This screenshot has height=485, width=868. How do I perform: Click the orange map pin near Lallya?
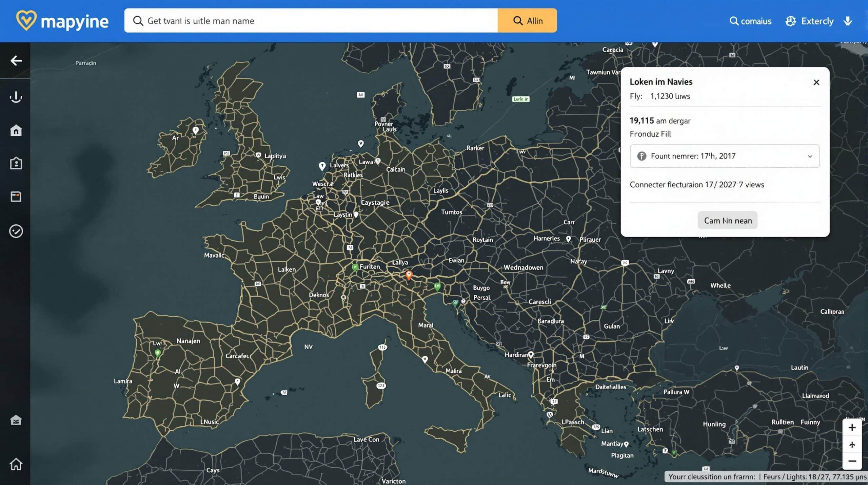coord(409,275)
